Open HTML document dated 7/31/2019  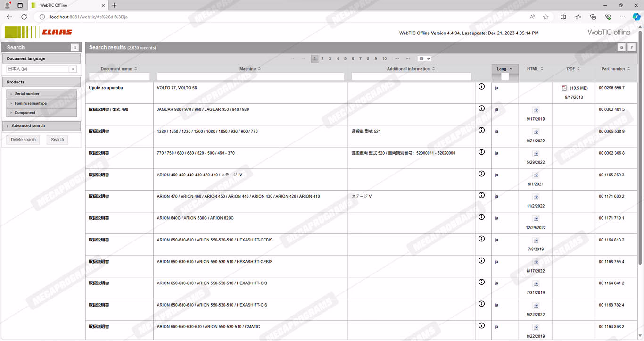click(536, 284)
